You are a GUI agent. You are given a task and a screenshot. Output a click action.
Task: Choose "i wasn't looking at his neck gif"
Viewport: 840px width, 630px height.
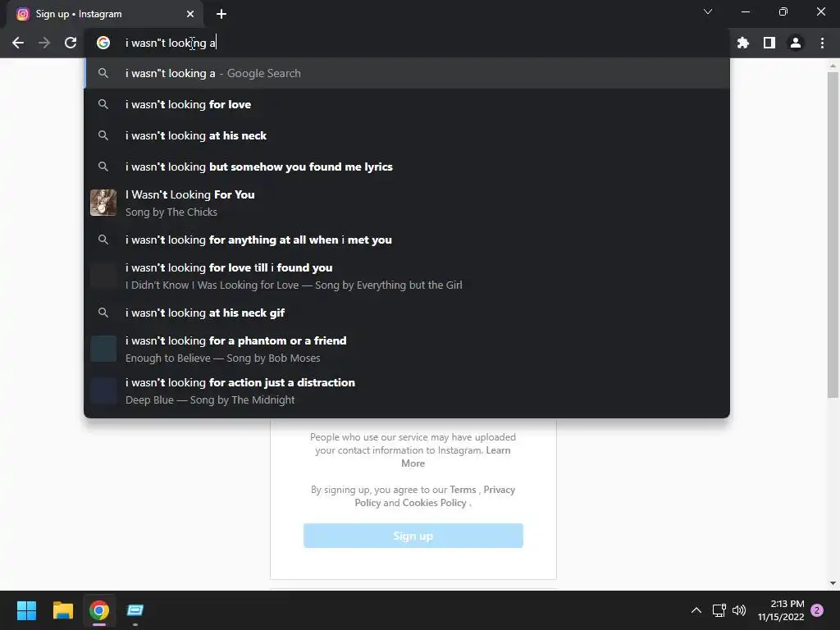coord(407,313)
